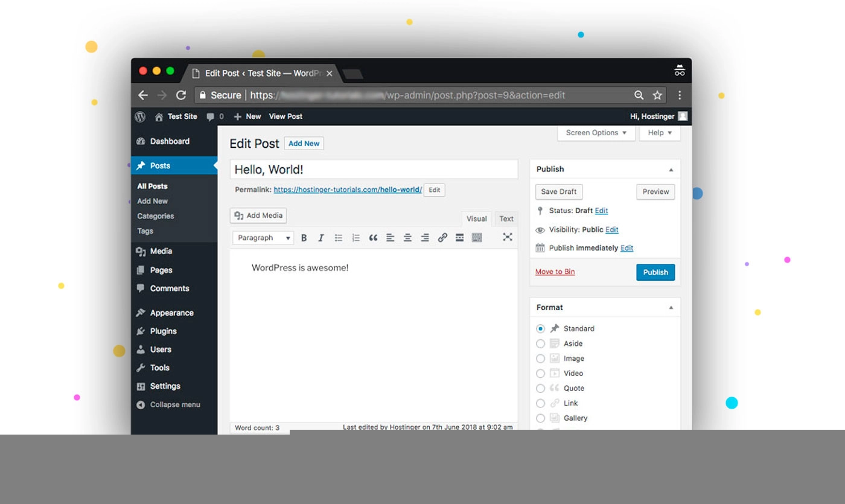Apply italic formatting in editor toolbar
845x504 pixels.
[321, 238]
